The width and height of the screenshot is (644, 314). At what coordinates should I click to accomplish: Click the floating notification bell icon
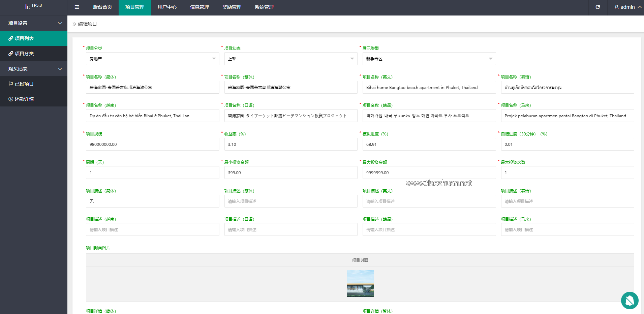(630, 300)
